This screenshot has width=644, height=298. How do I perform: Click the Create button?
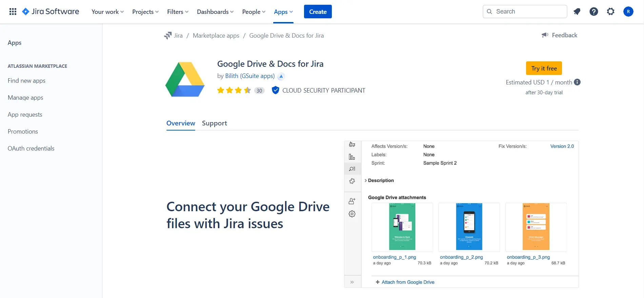coord(318,12)
